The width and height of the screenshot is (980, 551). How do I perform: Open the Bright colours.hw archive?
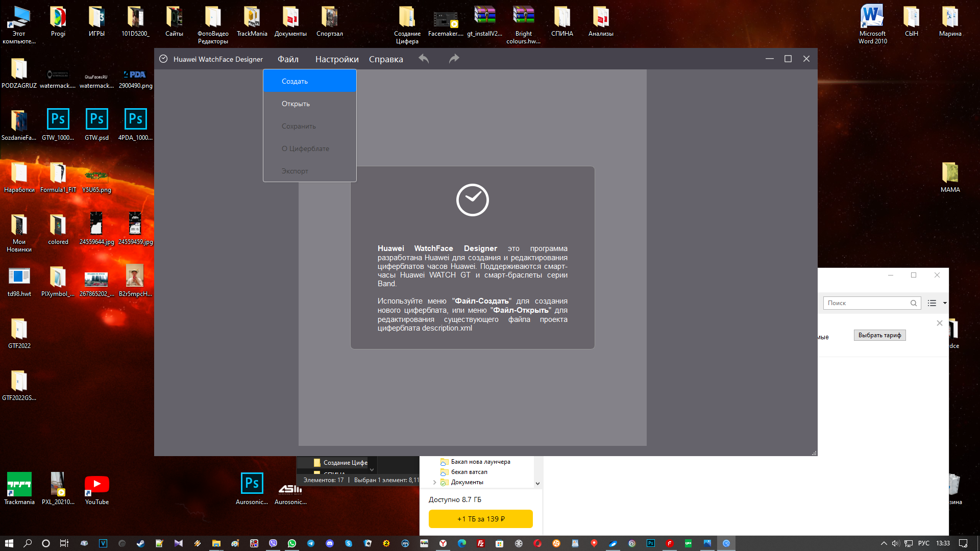click(x=523, y=24)
